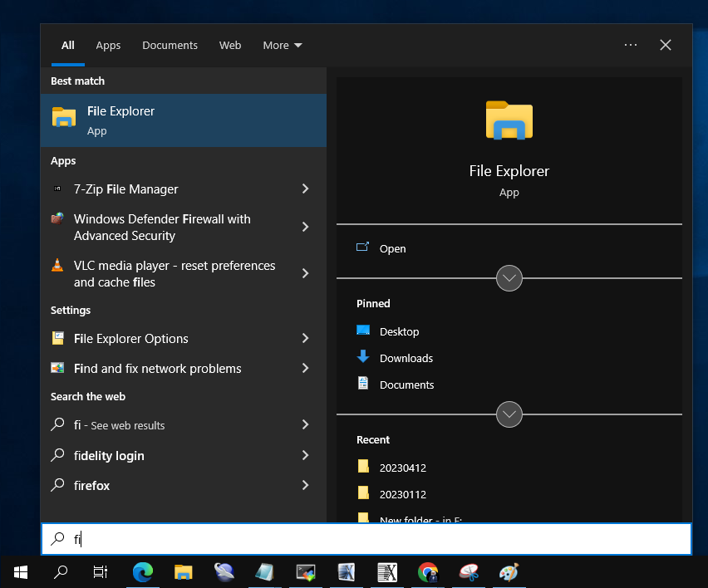Open the search options ellipsis menu

[630, 46]
